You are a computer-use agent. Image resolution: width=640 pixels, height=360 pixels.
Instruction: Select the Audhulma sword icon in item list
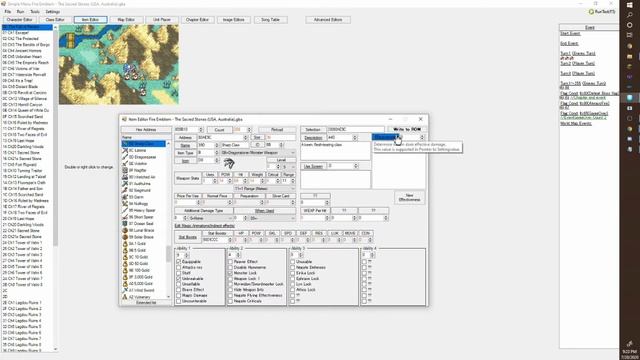(x=125, y=184)
